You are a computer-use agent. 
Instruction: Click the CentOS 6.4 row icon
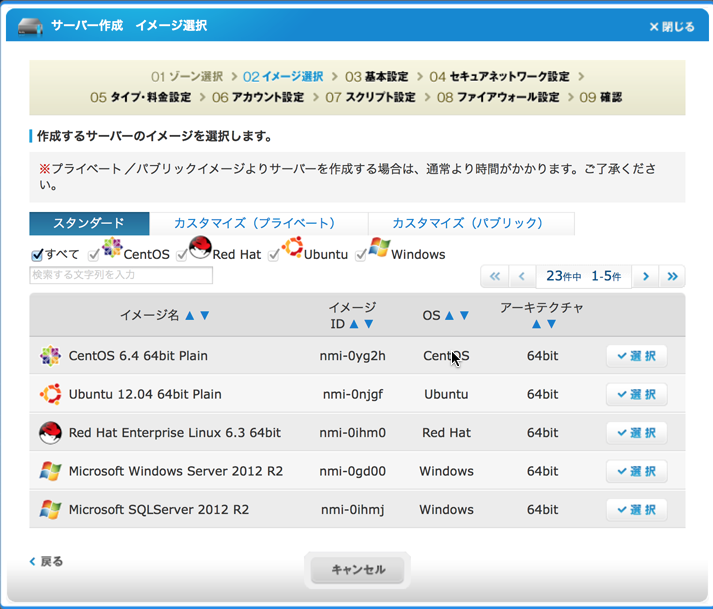point(50,356)
